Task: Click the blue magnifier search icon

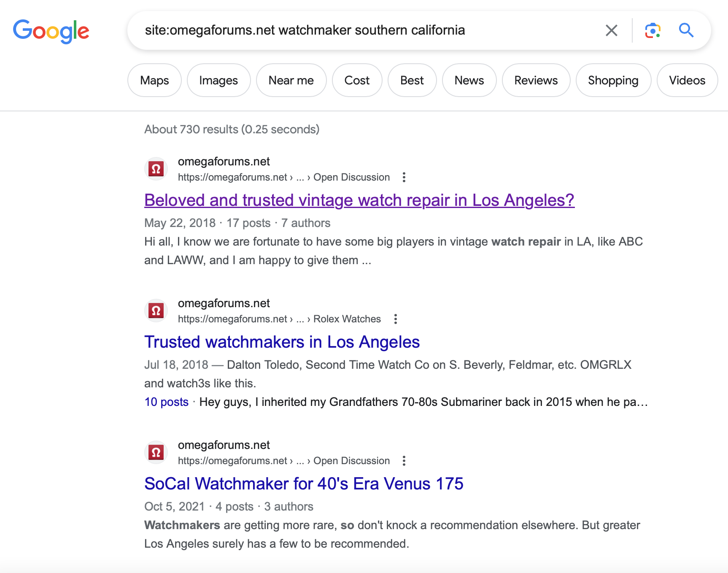Action: click(x=686, y=30)
